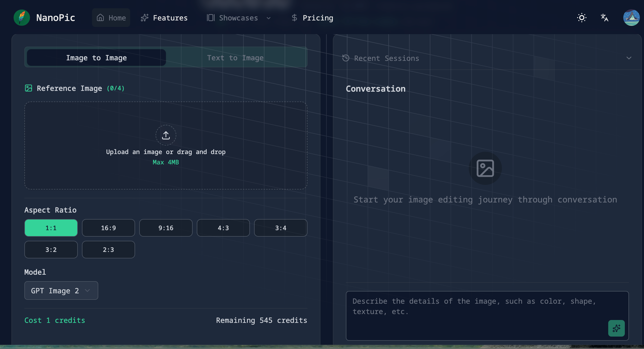
Task: Click the NanoPic feather logo
Action: click(22, 18)
